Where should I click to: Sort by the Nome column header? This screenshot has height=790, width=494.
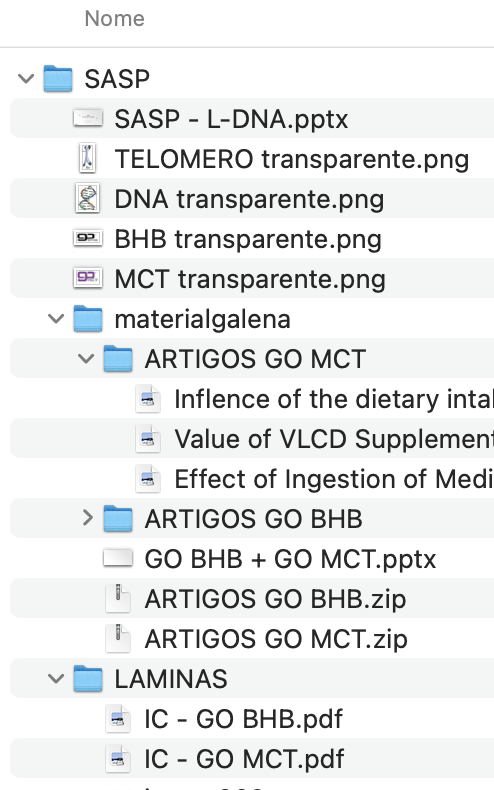click(x=114, y=19)
